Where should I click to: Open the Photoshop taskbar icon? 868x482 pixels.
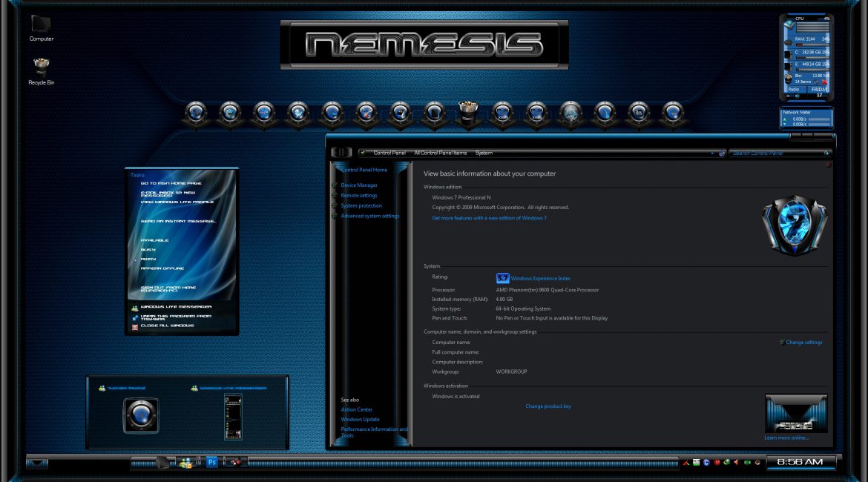(211, 462)
